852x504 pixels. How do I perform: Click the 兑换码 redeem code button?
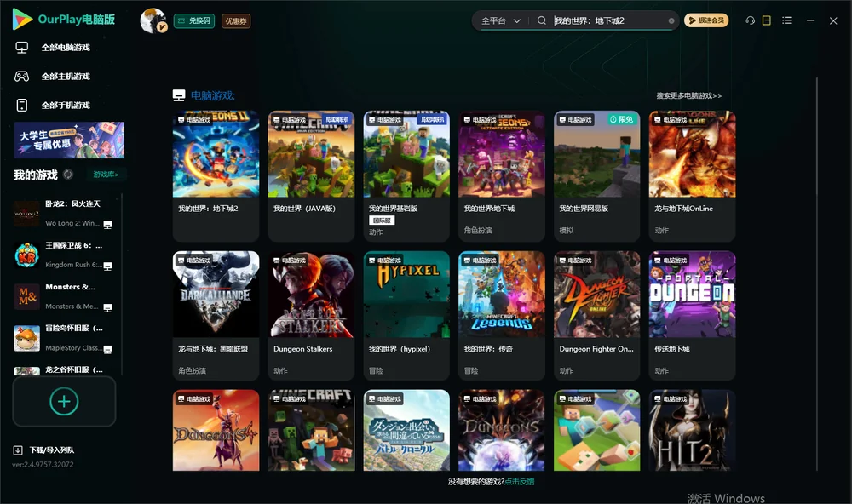(194, 21)
